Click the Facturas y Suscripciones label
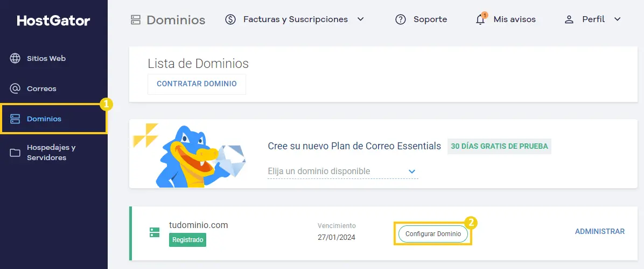The height and width of the screenshot is (269, 644). tap(295, 19)
